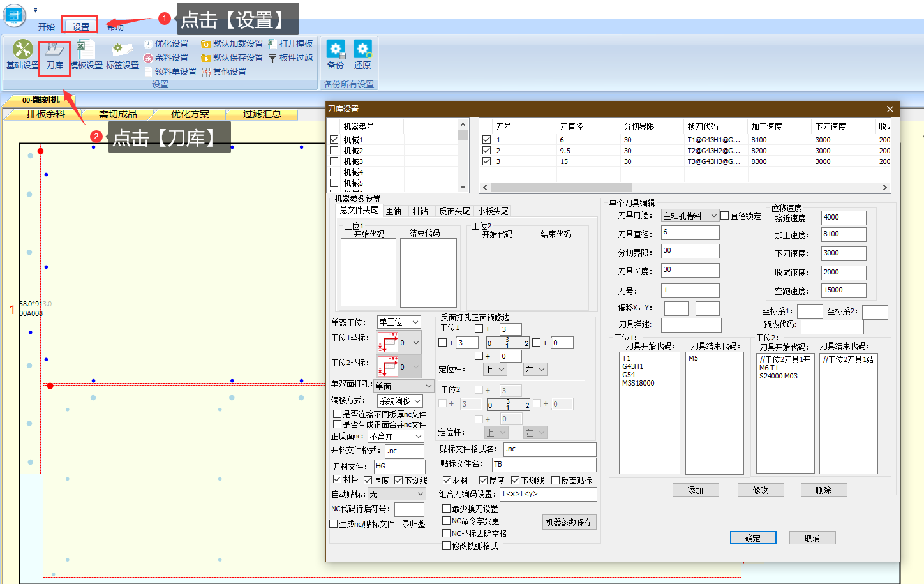The image size is (924, 584).
Task: Open the 优化方案 tab
Action: coord(190,114)
